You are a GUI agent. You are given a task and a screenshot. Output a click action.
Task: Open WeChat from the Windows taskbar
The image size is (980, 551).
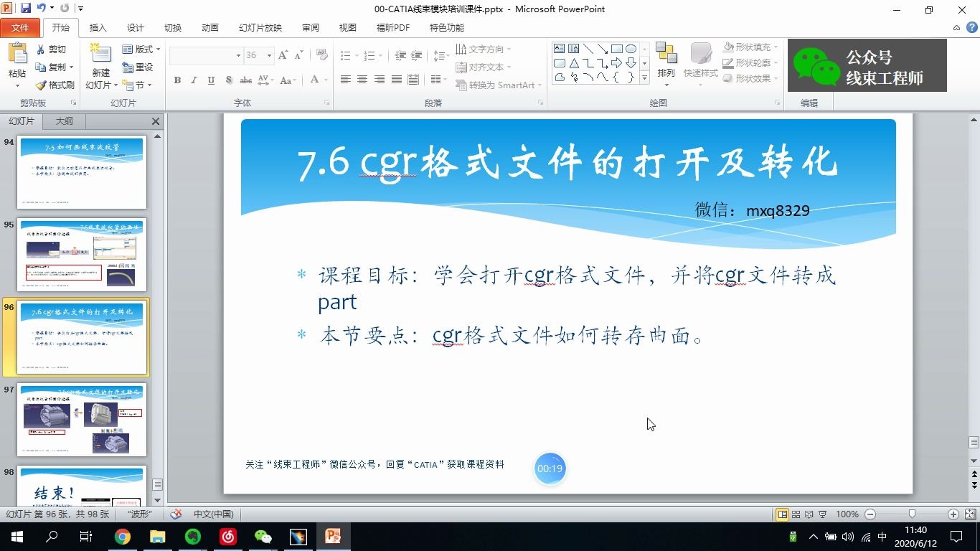pos(263,537)
